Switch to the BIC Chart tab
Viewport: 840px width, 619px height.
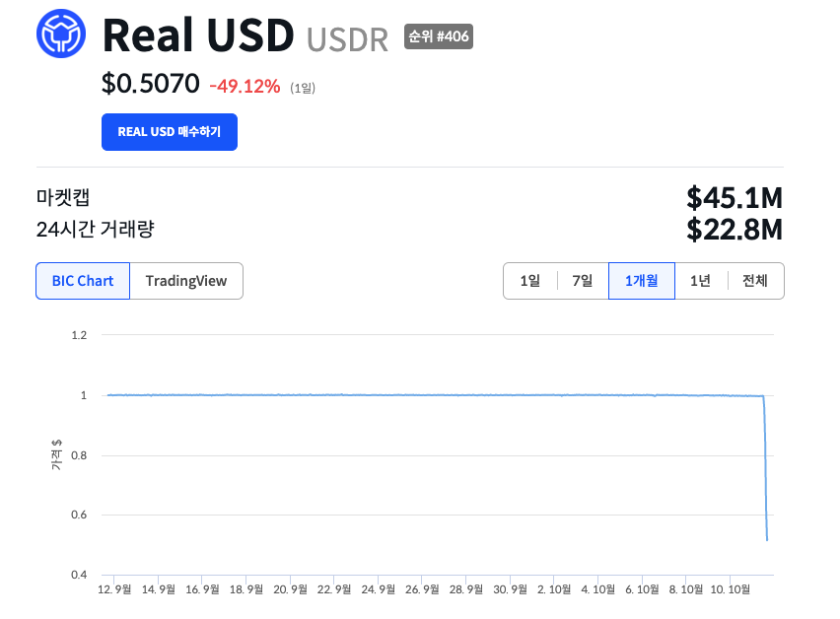(x=83, y=281)
